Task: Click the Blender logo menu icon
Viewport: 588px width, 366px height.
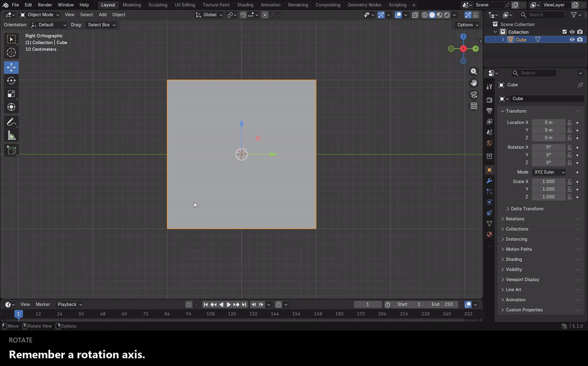Action: pos(6,5)
